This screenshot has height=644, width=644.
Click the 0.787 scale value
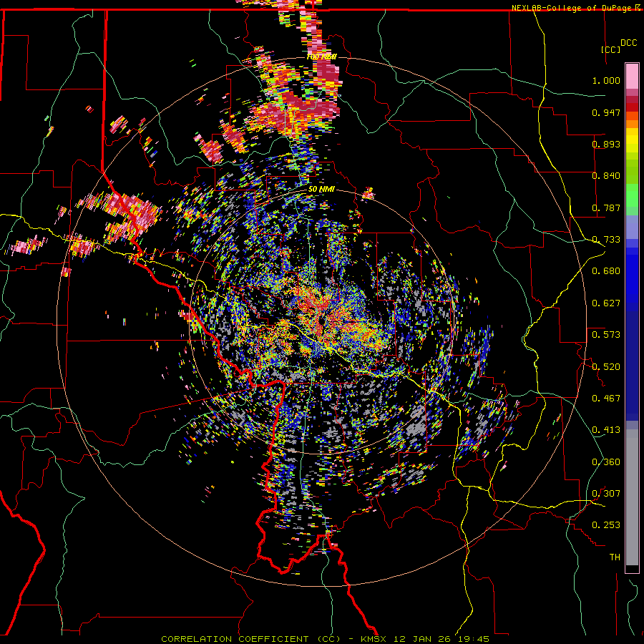pyautogui.click(x=606, y=208)
